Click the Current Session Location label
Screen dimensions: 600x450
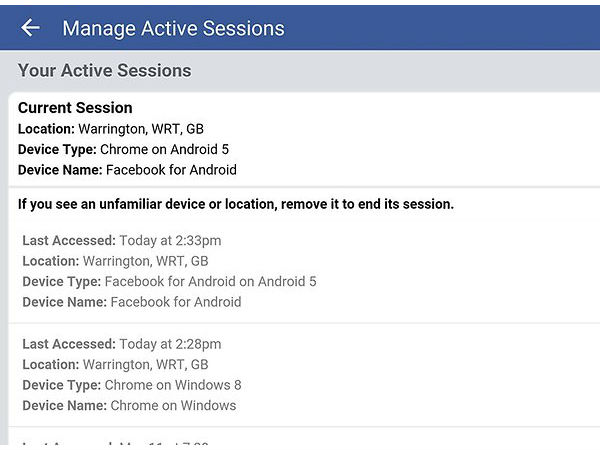(46, 129)
